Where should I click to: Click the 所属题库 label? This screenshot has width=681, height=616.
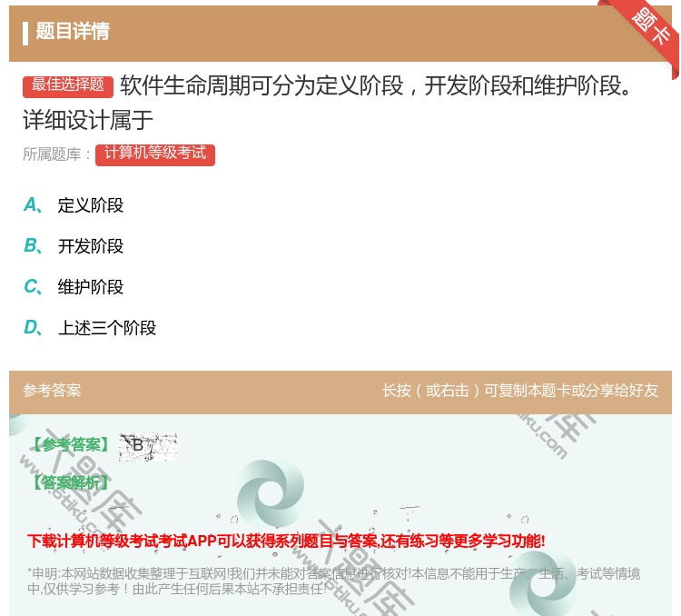tap(56, 154)
